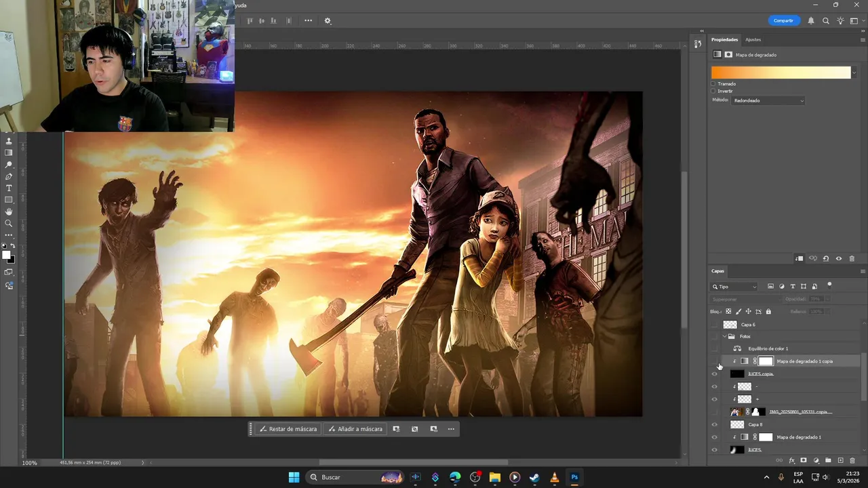Hide the LUCES copia layer
Viewport: 868px width, 488px height.
pyautogui.click(x=714, y=374)
